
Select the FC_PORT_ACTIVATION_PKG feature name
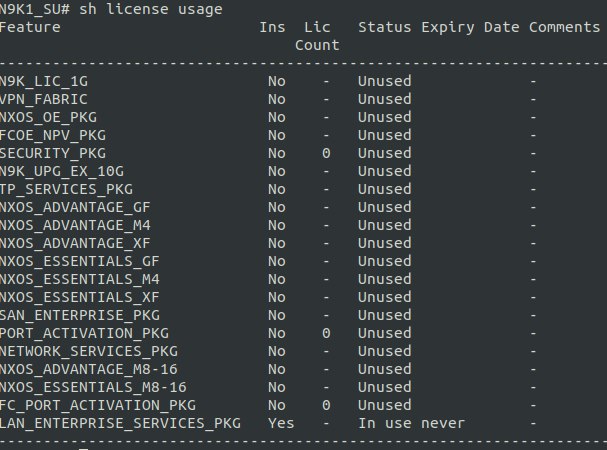(98, 405)
